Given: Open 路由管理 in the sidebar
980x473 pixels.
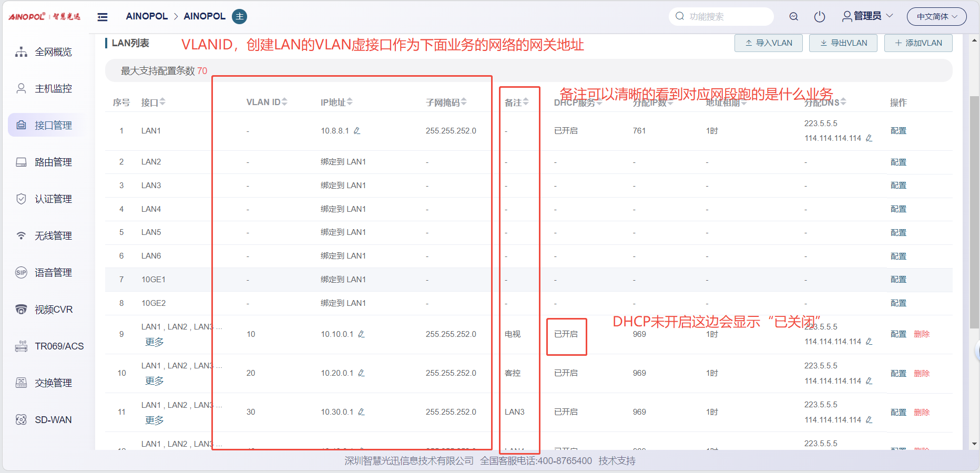Looking at the screenshot, I should pos(53,162).
